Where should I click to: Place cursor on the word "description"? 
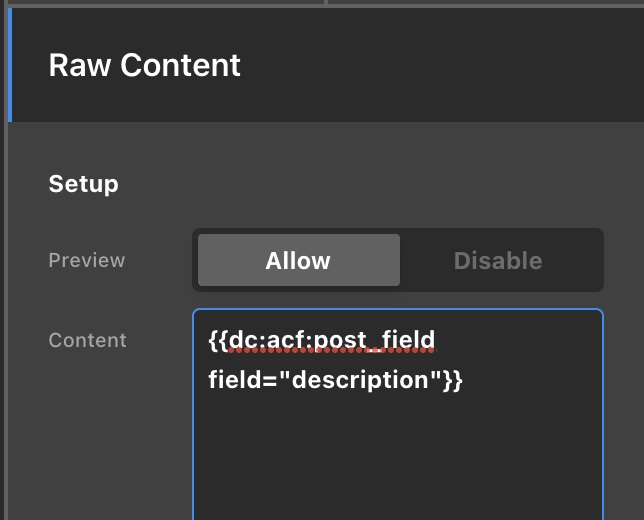[366, 380]
